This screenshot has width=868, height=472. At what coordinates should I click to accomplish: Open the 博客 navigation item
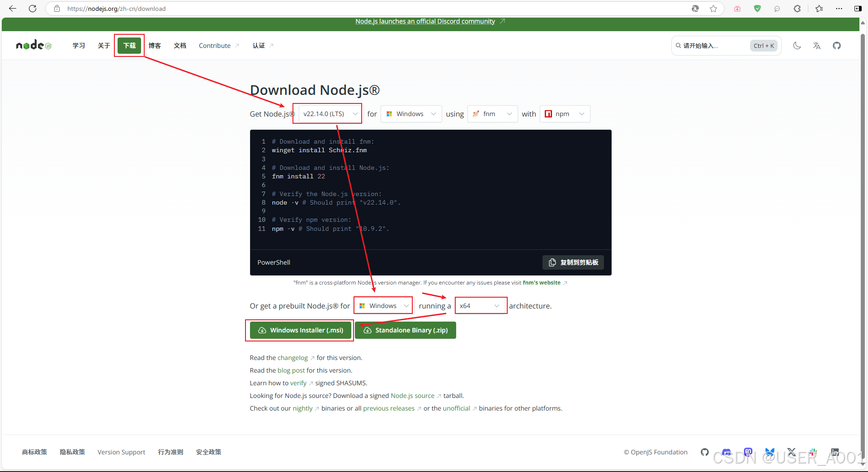[155, 45]
